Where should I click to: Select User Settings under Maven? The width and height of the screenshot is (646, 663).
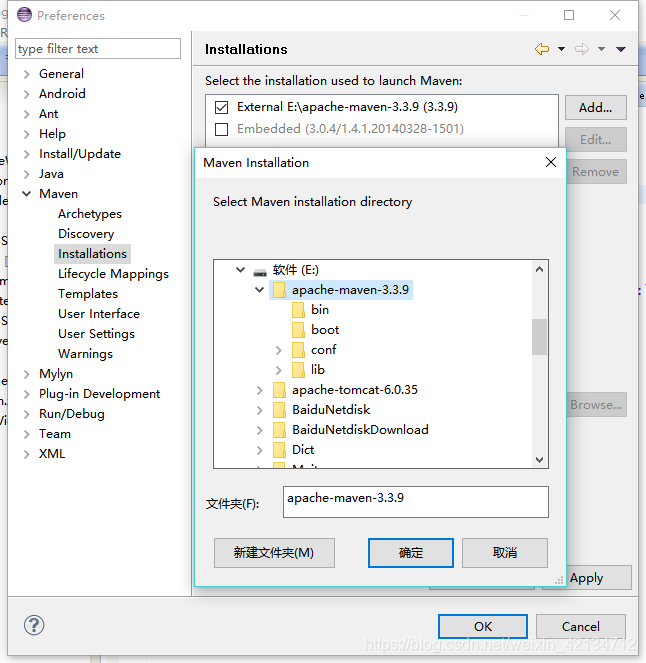click(x=96, y=334)
